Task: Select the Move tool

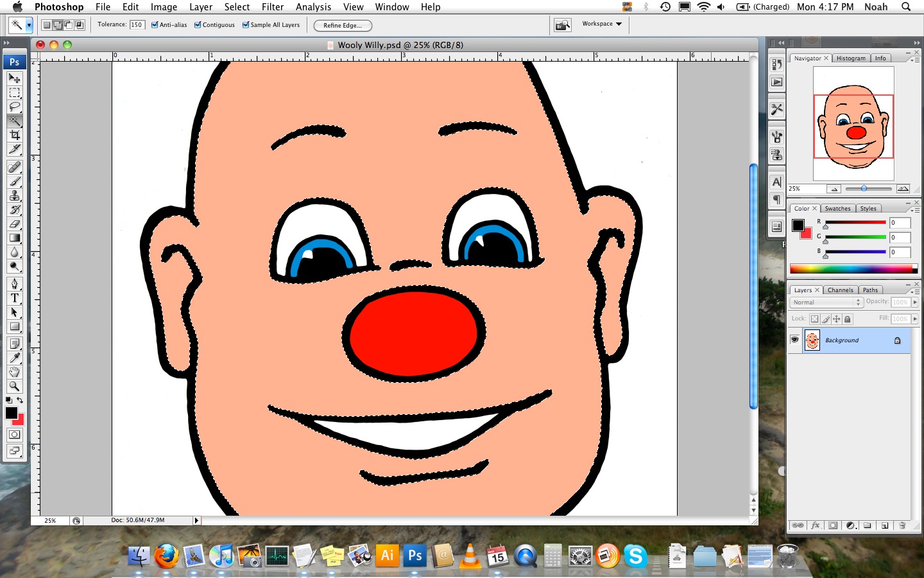Action: click(x=14, y=78)
